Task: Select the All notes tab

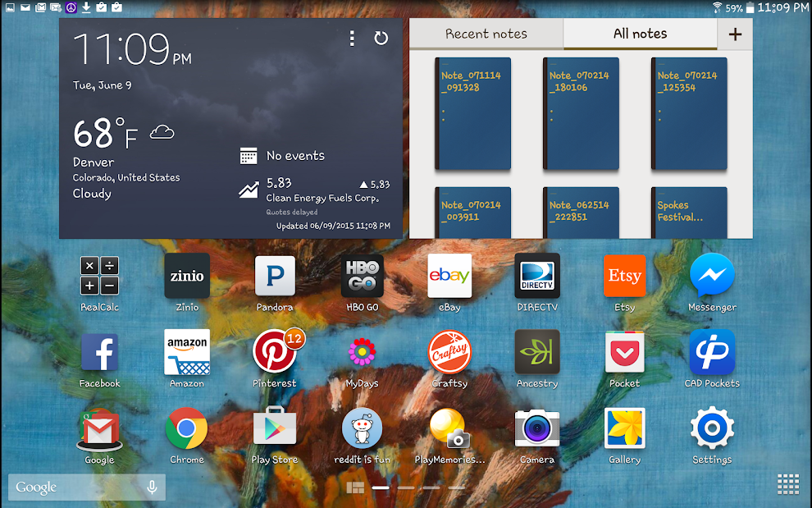Action: click(x=640, y=34)
